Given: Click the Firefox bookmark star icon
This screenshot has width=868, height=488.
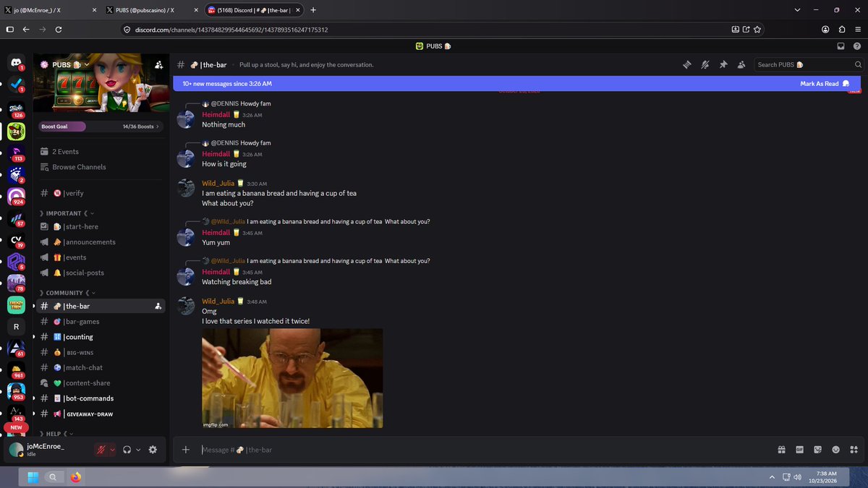Looking at the screenshot, I should [757, 30].
